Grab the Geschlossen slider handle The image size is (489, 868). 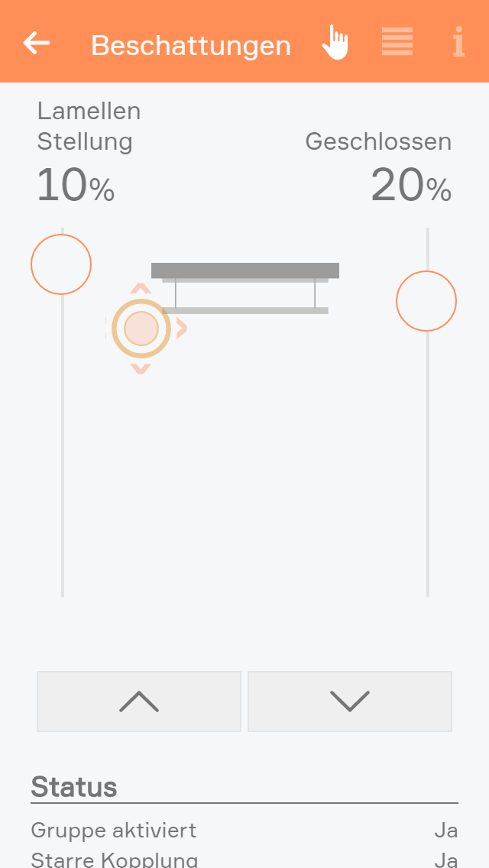pos(426,301)
